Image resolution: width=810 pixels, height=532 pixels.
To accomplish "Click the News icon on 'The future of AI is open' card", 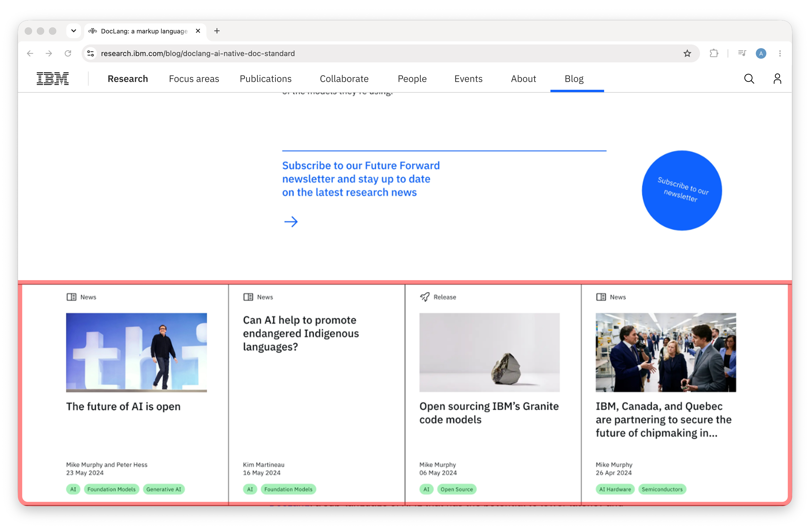I will 71,297.
